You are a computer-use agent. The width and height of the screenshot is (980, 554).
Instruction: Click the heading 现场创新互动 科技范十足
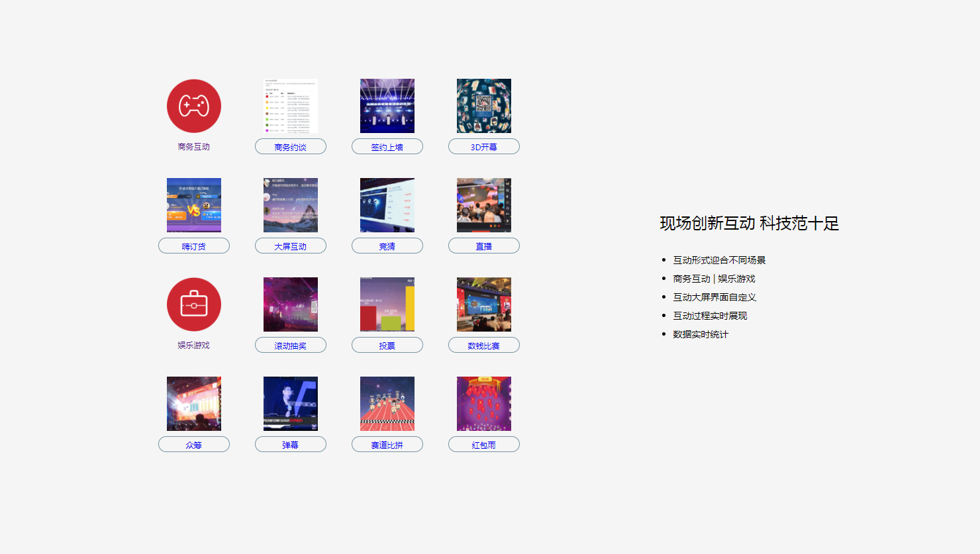(x=750, y=224)
